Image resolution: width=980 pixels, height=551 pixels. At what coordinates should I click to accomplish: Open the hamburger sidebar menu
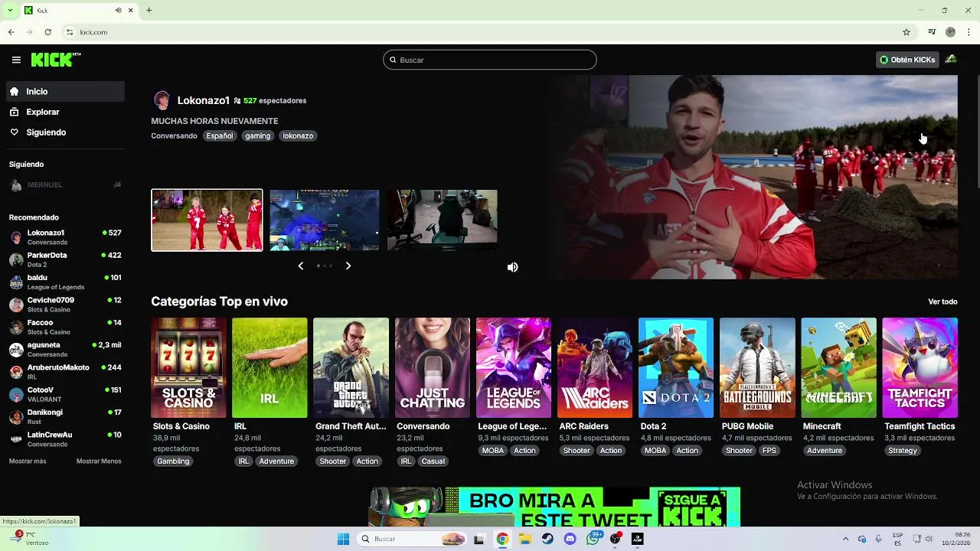click(16, 60)
